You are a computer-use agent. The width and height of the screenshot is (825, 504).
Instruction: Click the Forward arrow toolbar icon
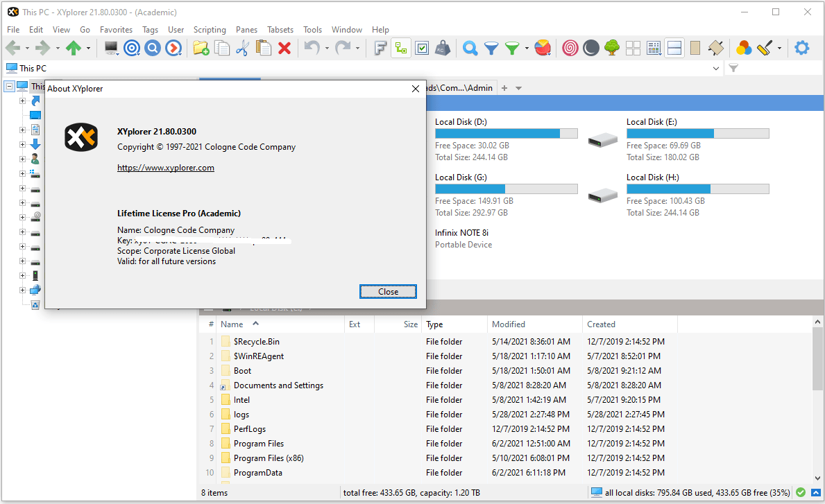[x=43, y=49]
